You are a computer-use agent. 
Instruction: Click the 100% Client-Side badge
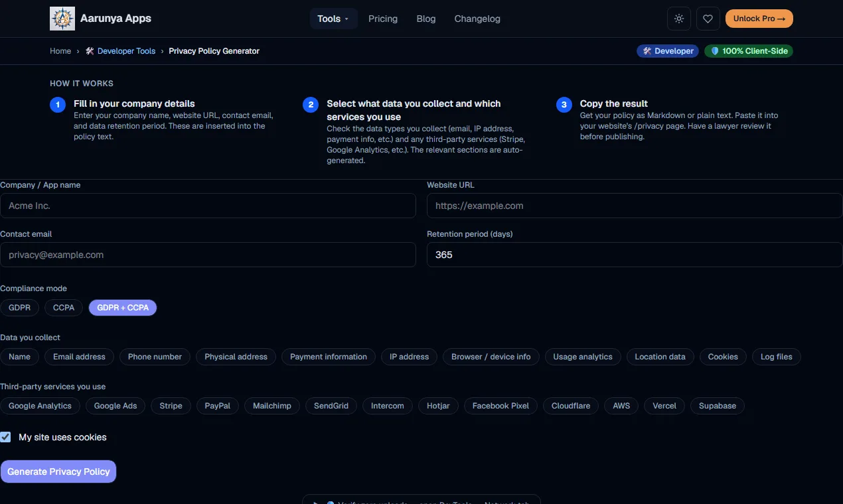[749, 51]
